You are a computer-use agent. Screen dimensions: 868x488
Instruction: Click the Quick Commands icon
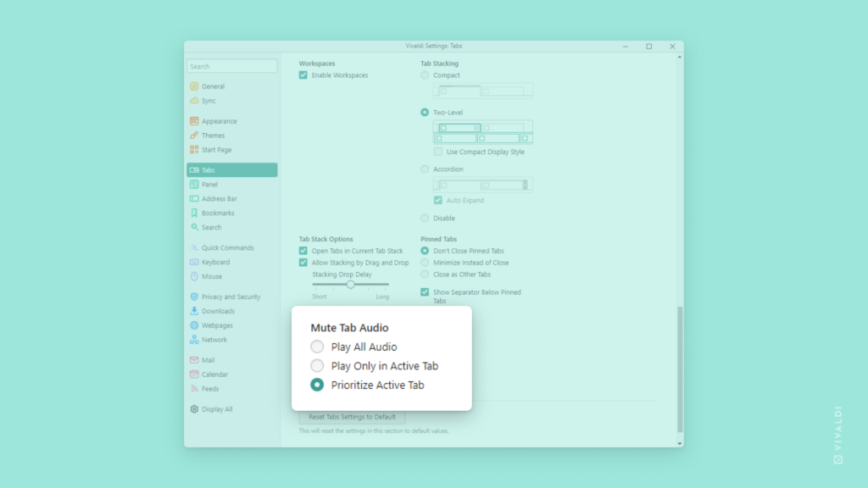[194, 248]
